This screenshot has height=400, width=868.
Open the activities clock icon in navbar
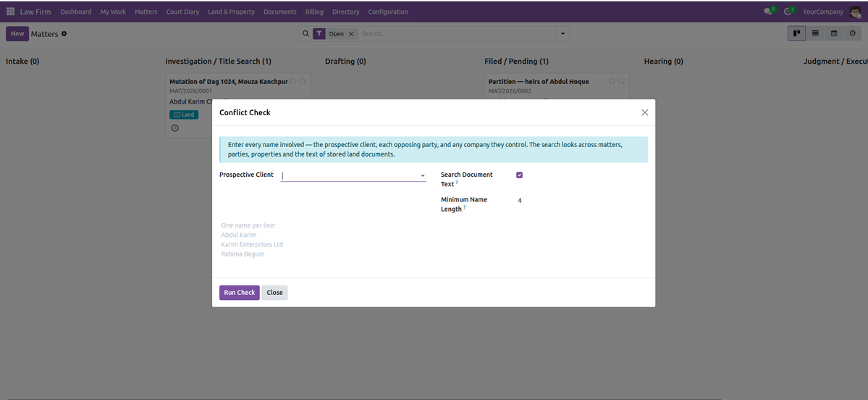coord(788,12)
